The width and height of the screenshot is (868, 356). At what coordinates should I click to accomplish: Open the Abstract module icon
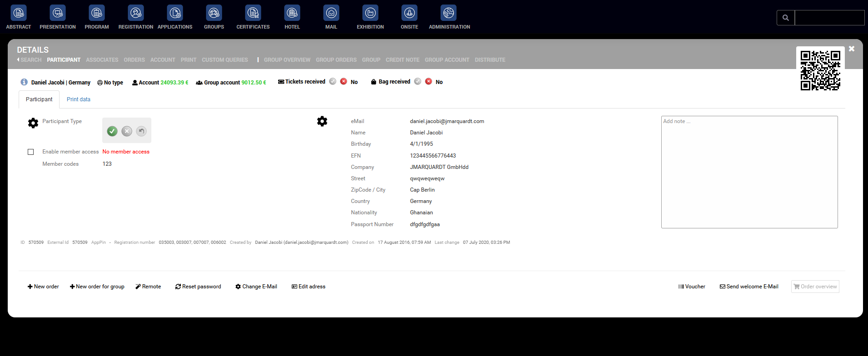(x=19, y=13)
